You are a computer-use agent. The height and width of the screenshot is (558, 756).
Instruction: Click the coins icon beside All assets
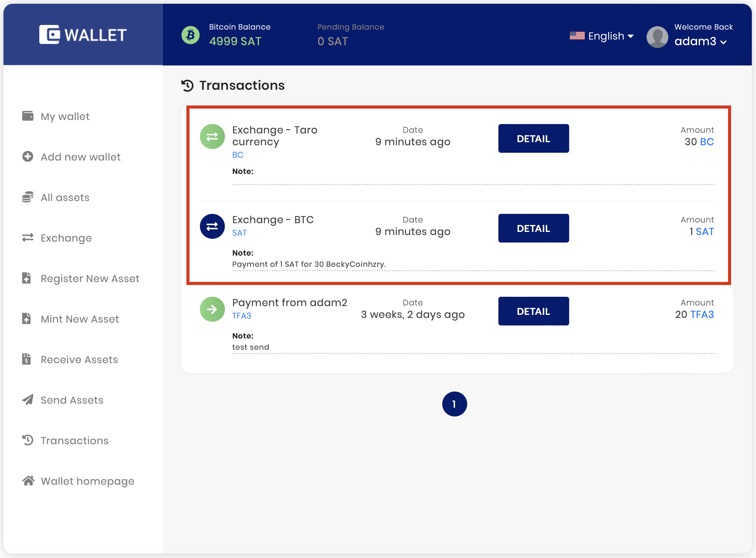(28, 197)
